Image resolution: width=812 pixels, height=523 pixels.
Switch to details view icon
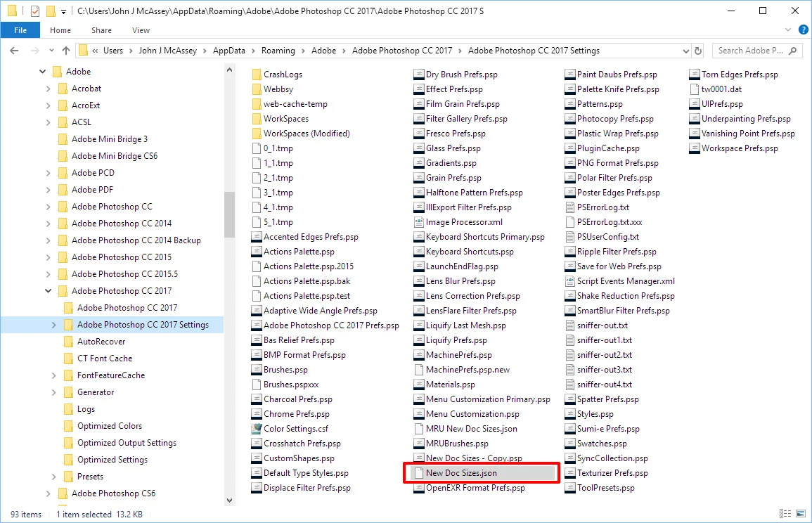click(785, 514)
